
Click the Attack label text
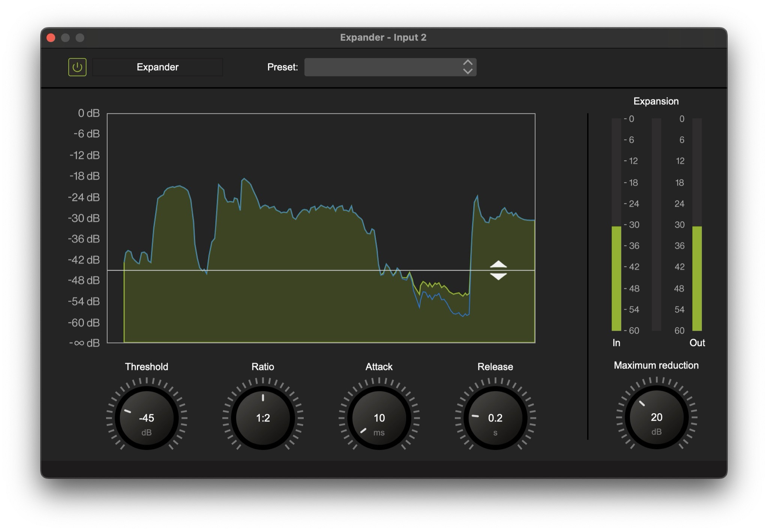point(379,366)
